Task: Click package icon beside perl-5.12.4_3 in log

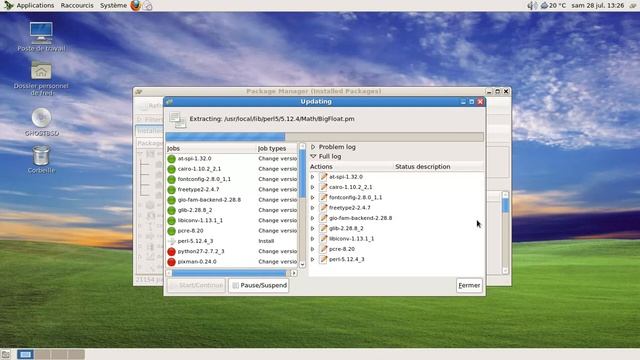Action: pyautogui.click(x=323, y=259)
